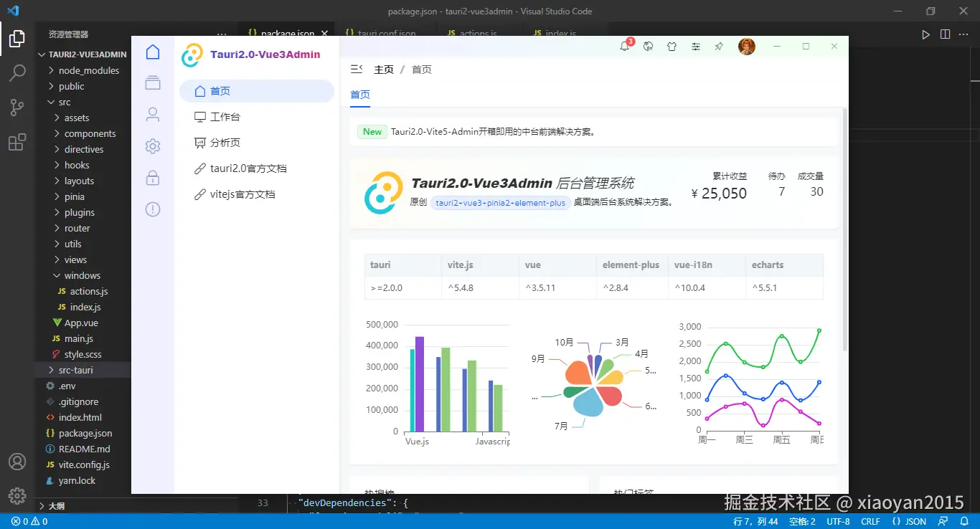
Task: Open the settings gear in the admin sidebar
Action: click(x=152, y=146)
